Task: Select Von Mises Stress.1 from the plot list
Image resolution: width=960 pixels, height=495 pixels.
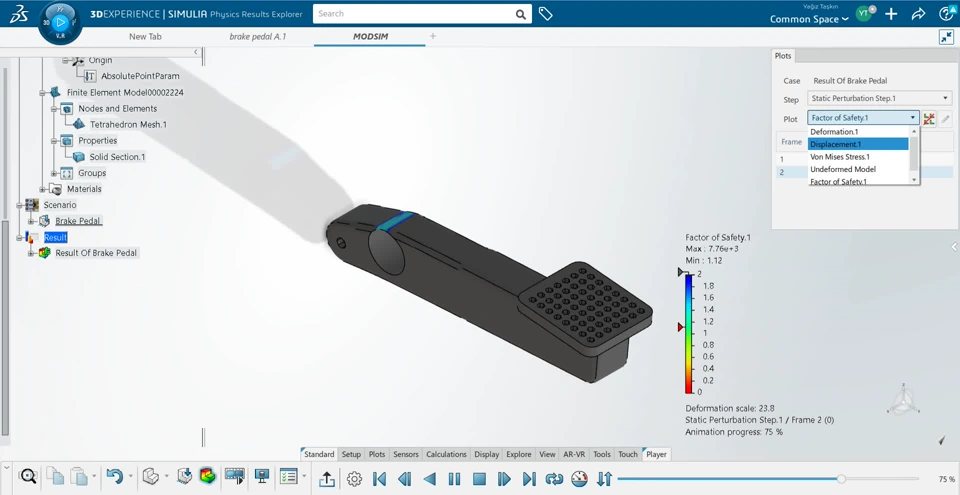Action: click(x=858, y=157)
